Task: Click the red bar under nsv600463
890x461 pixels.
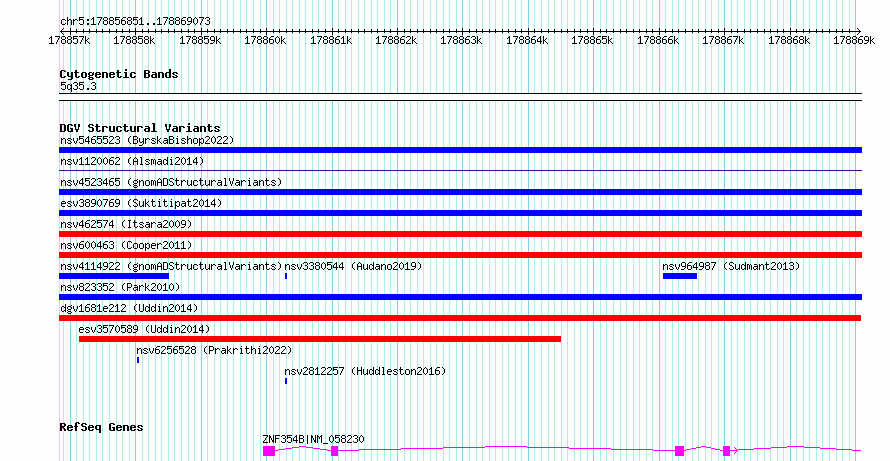Action: pyautogui.click(x=460, y=255)
